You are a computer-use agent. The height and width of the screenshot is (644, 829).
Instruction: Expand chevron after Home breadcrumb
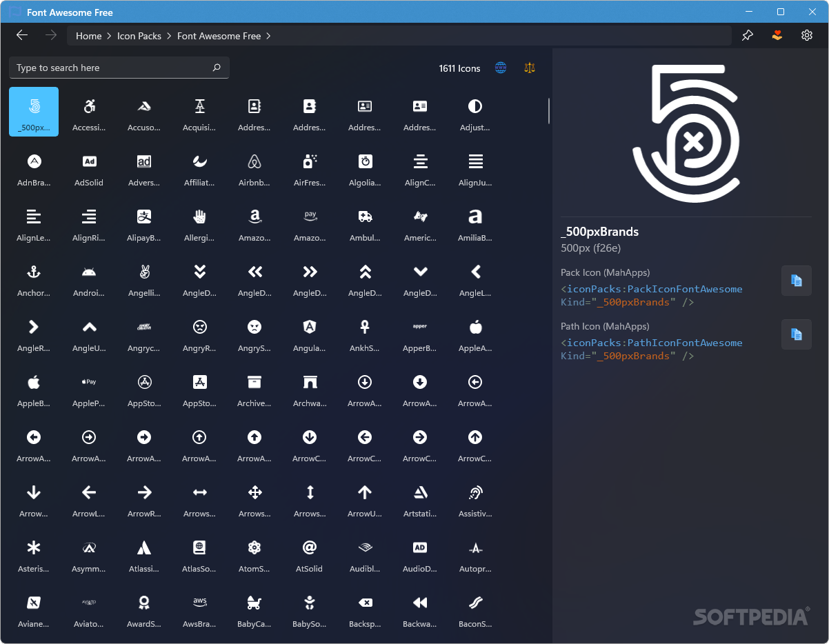click(110, 36)
